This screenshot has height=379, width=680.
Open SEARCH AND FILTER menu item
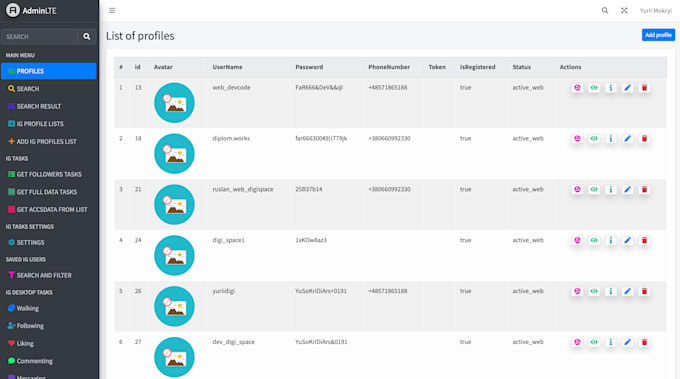point(49,275)
